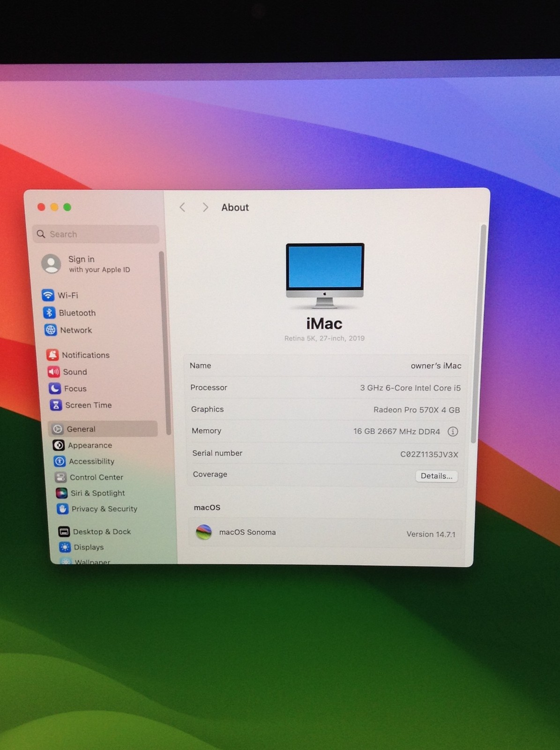
Task: Maximize window with green button
Action: coord(67,207)
